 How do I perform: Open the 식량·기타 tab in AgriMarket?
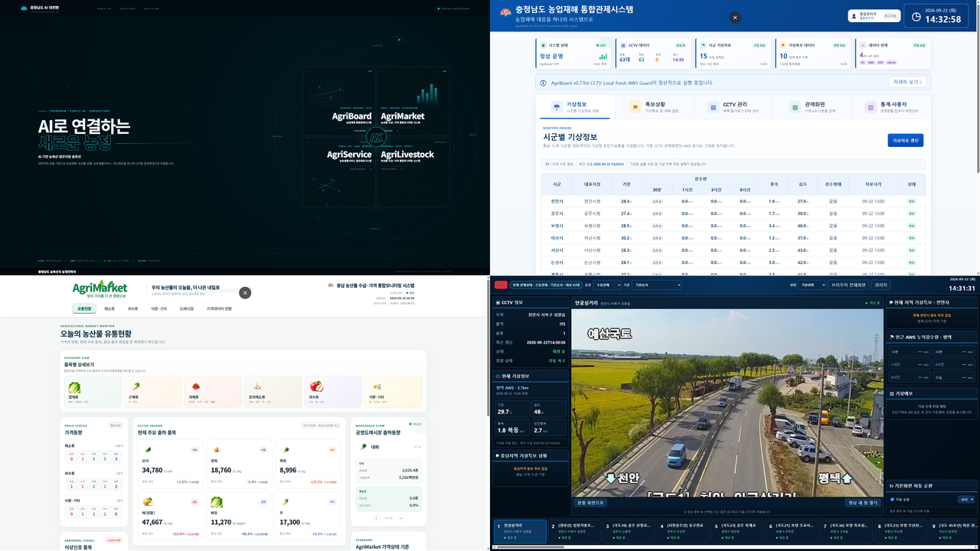pos(159,308)
